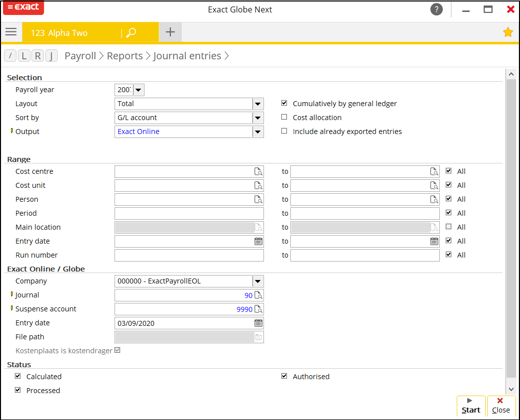Click the Close button

(501, 406)
